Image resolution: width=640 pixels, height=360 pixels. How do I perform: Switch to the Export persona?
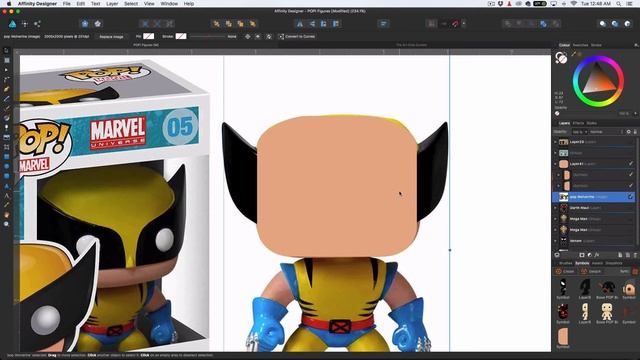pyautogui.click(x=37, y=24)
